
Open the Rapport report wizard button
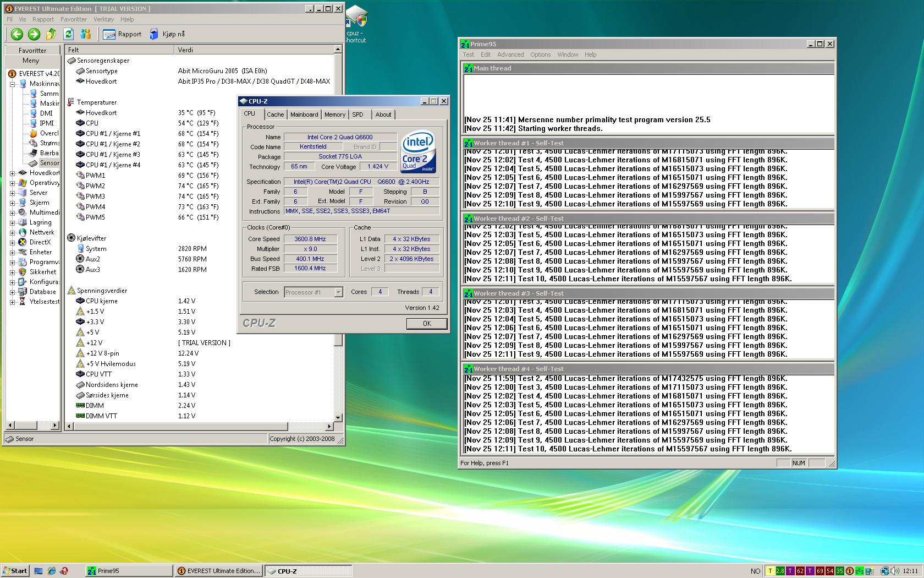tap(122, 34)
